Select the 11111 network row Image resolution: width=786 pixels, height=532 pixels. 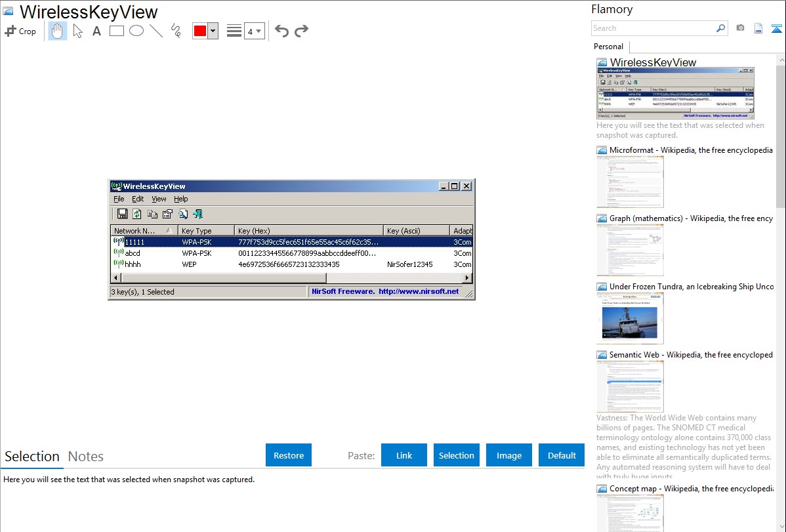coord(291,242)
